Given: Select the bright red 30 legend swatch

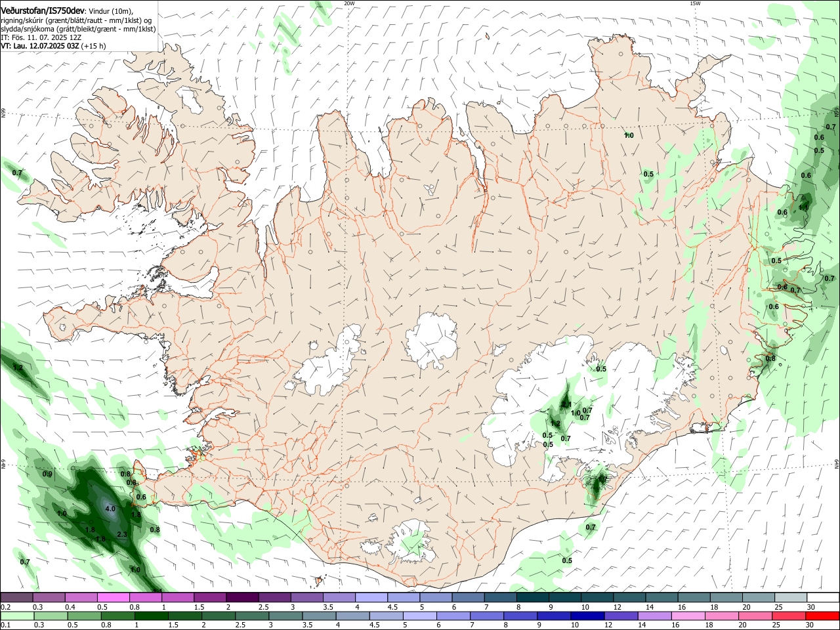Looking at the screenshot, I should (822, 616).
